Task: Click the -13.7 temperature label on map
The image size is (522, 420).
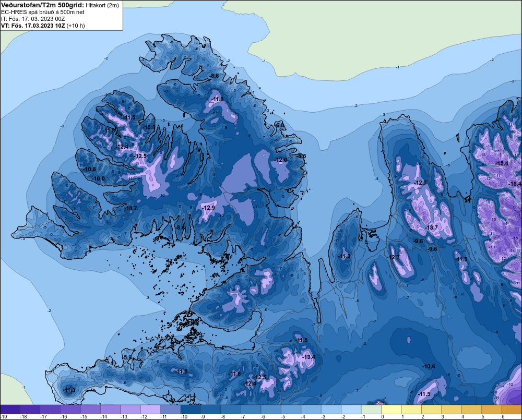Action: point(432,227)
